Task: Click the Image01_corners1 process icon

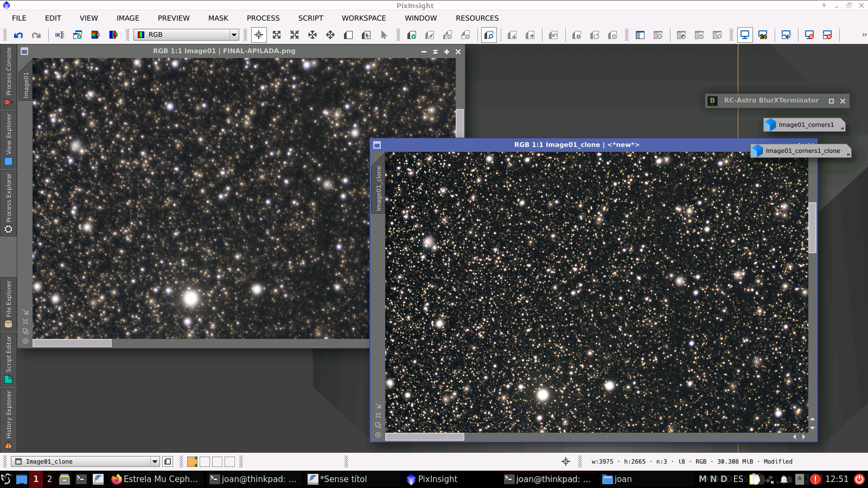Action: tap(805, 125)
